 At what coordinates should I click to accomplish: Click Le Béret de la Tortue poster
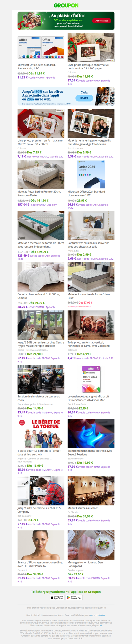41,434
